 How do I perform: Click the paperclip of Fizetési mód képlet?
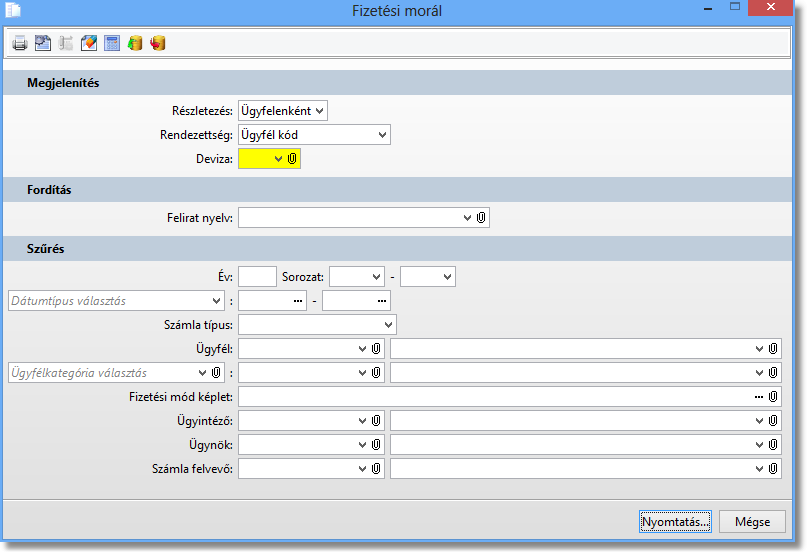click(773, 397)
